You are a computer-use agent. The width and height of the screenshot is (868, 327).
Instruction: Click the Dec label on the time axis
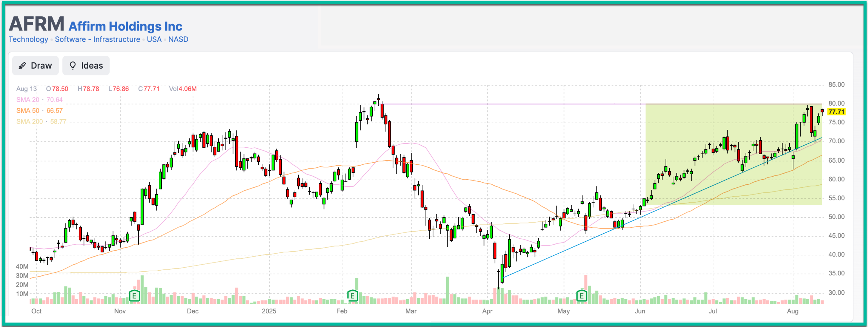pos(193,311)
